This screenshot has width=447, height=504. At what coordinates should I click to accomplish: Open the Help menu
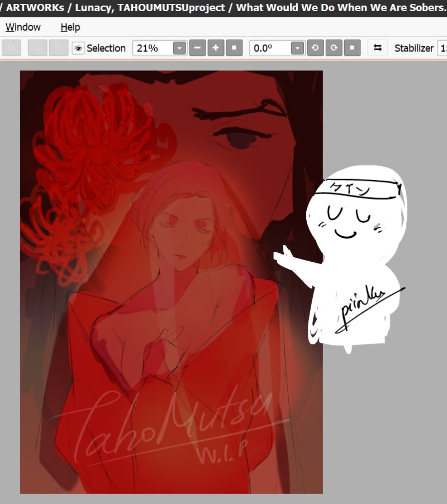70,27
